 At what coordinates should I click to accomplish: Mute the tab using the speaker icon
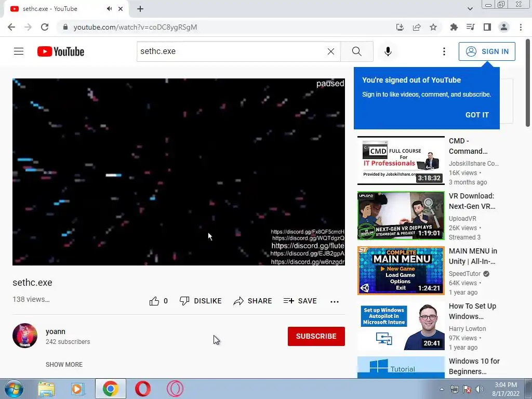click(109, 9)
